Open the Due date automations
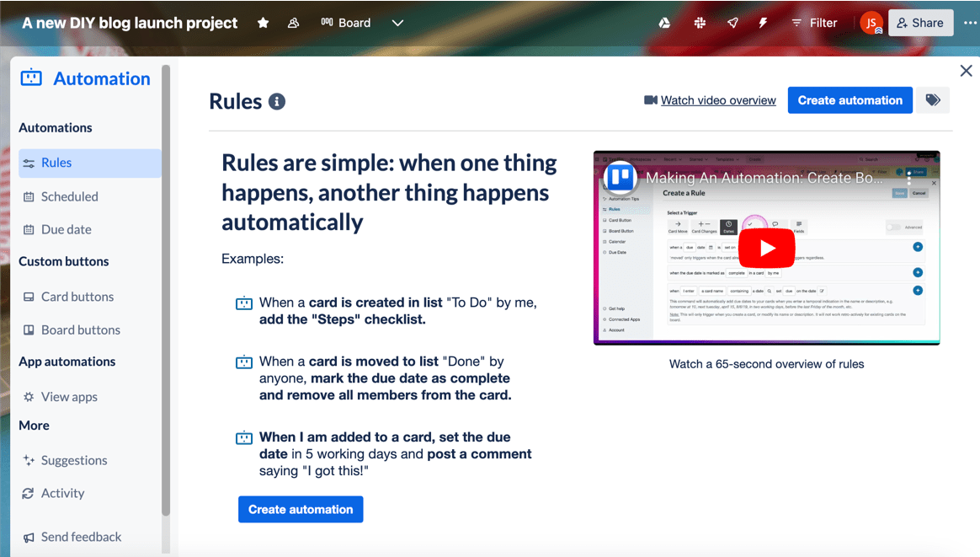 tap(66, 229)
